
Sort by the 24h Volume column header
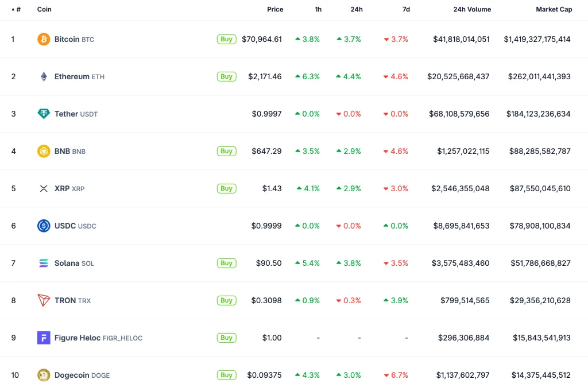pyautogui.click(x=471, y=9)
